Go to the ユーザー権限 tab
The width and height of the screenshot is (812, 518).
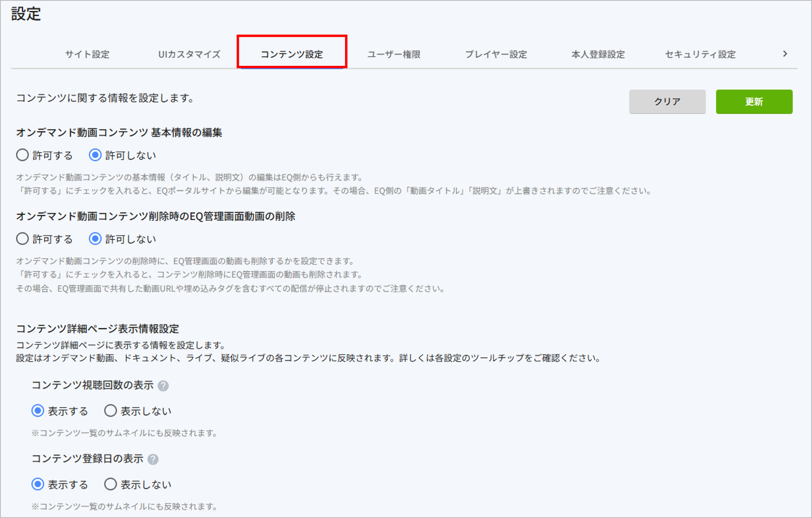tap(394, 54)
